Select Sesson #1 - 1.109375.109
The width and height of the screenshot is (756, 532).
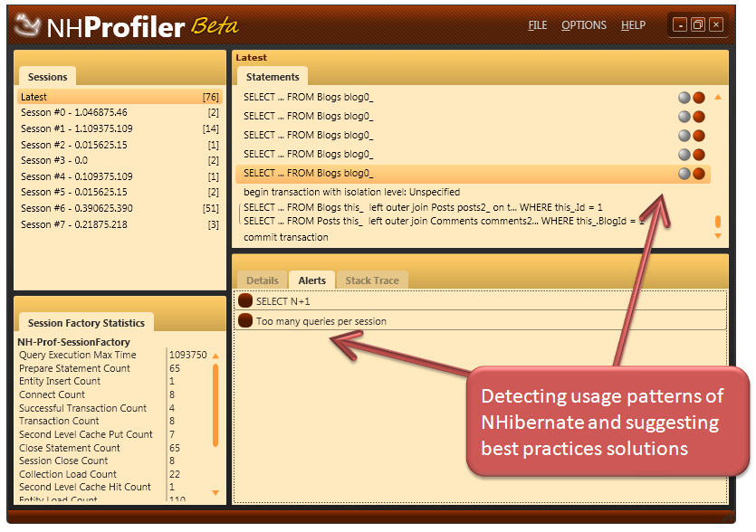pyautogui.click(x=120, y=128)
